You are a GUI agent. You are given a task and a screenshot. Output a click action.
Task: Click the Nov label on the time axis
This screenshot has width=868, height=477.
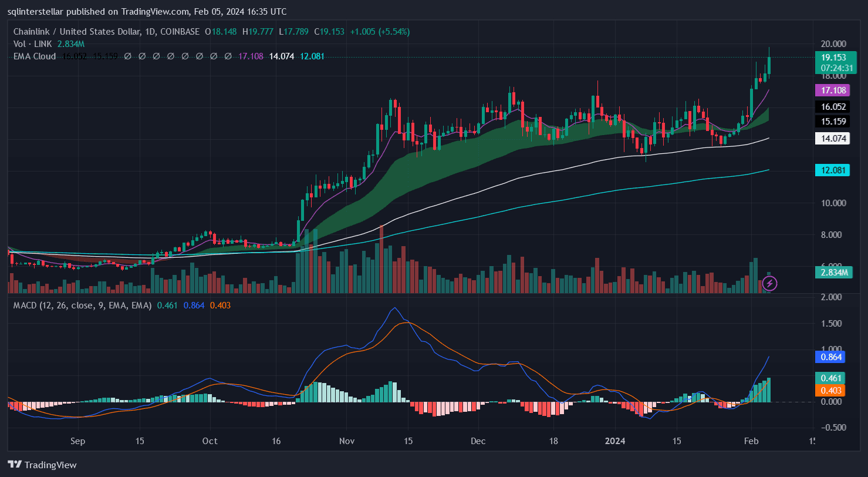[346, 441]
